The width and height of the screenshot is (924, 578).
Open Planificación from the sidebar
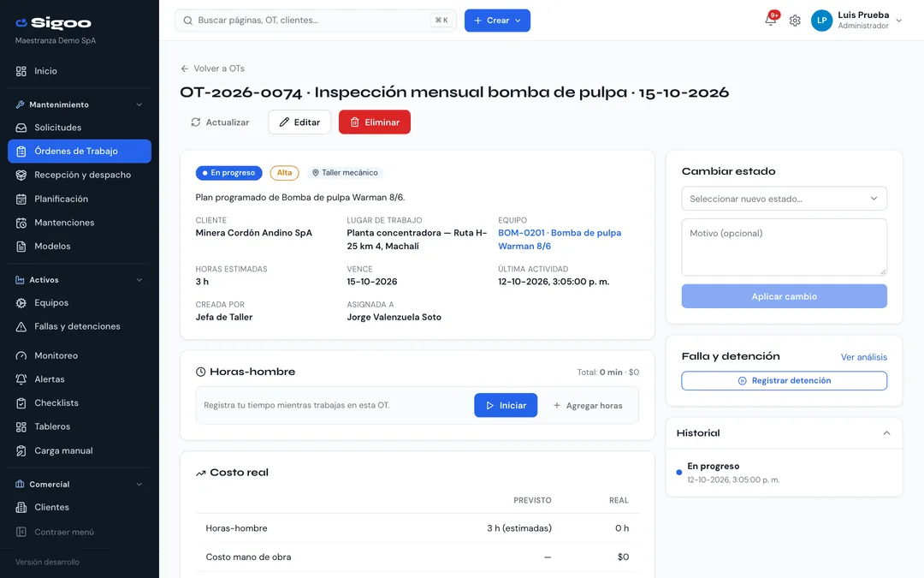(x=80, y=199)
